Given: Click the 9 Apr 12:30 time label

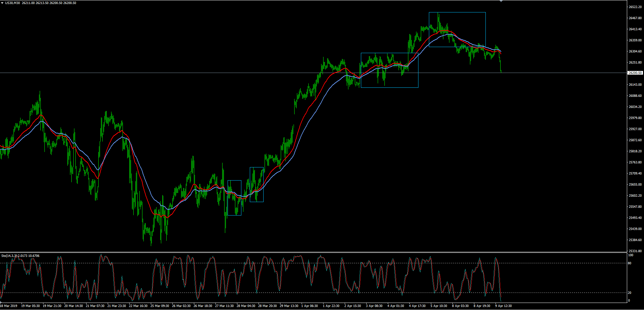Looking at the screenshot, I should pos(503,306).
